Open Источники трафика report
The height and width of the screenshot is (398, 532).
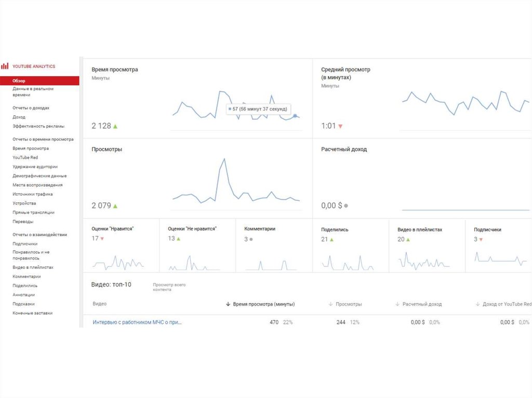(33, 194)
